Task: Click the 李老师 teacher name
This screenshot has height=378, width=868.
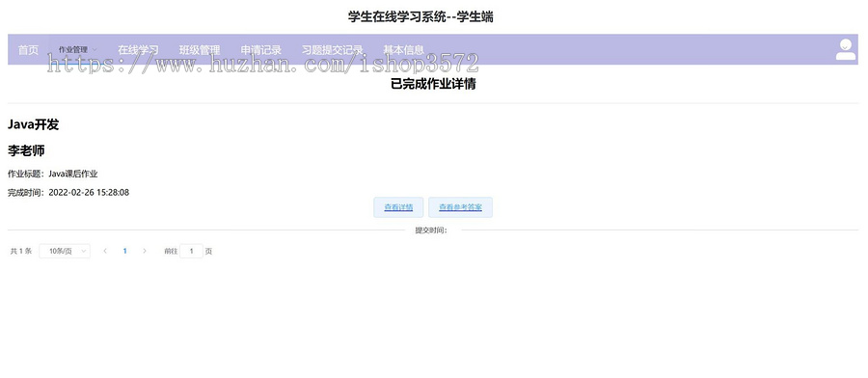Action: pyautogui.click(x=26, y=150)
